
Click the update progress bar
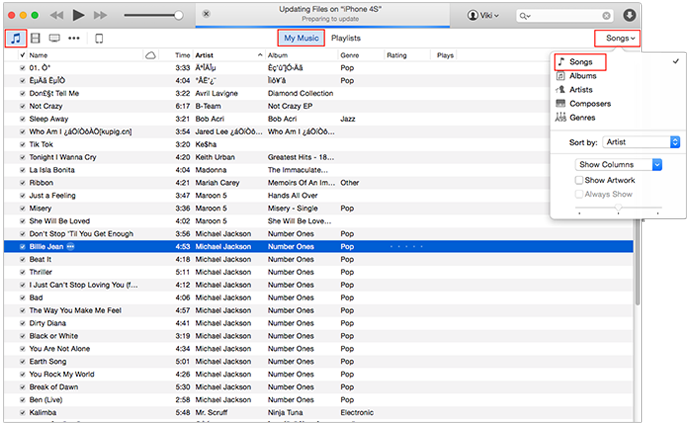[323, 27]
